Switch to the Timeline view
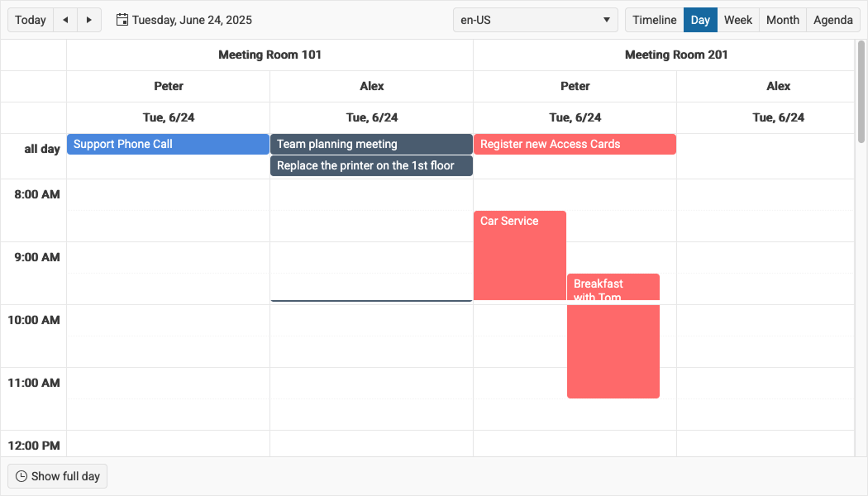This screenshot has height=496, width=868. tap(654, 20)
